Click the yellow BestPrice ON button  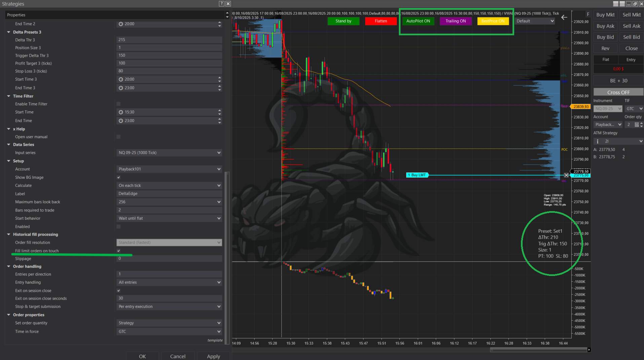click(493, 21)
